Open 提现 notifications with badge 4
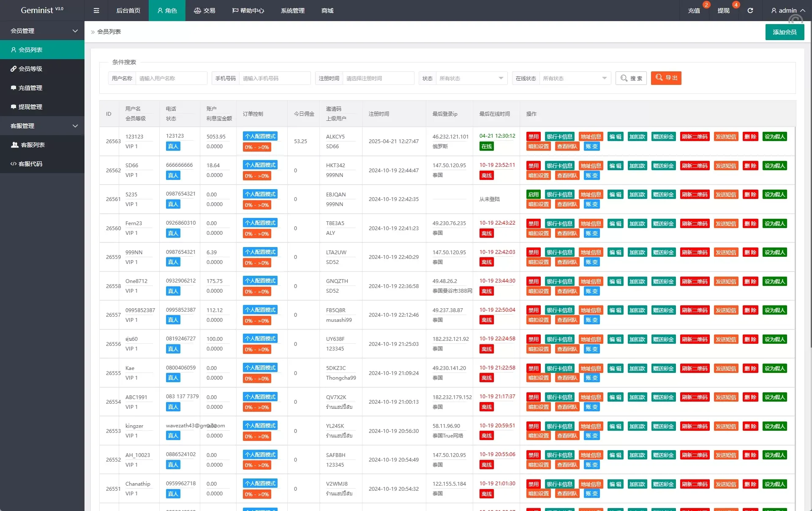812x511 pixels. [723, 11]
